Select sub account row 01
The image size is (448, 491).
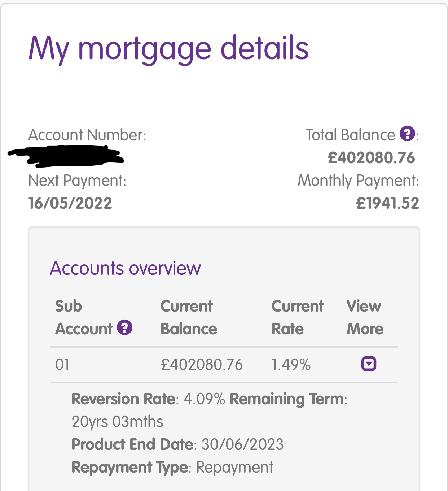[x=224, y=365]
